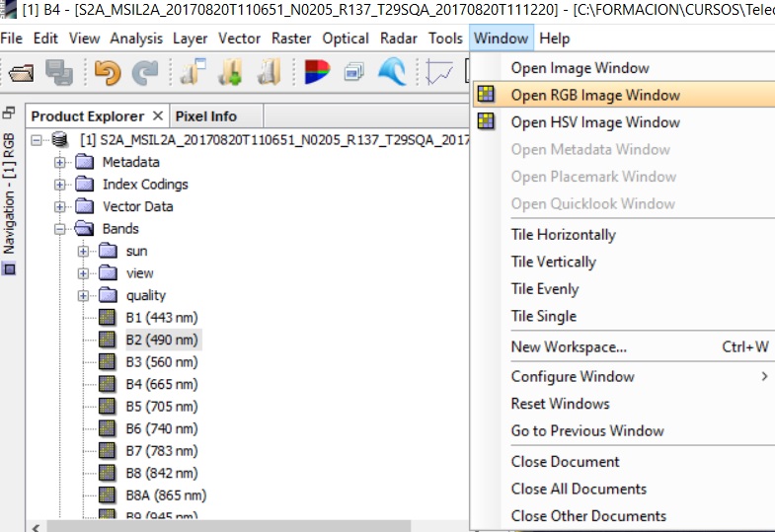Choose Open RGB Image Window
The width and height of the screenshot is (775, 532).
tap(624, 95)
